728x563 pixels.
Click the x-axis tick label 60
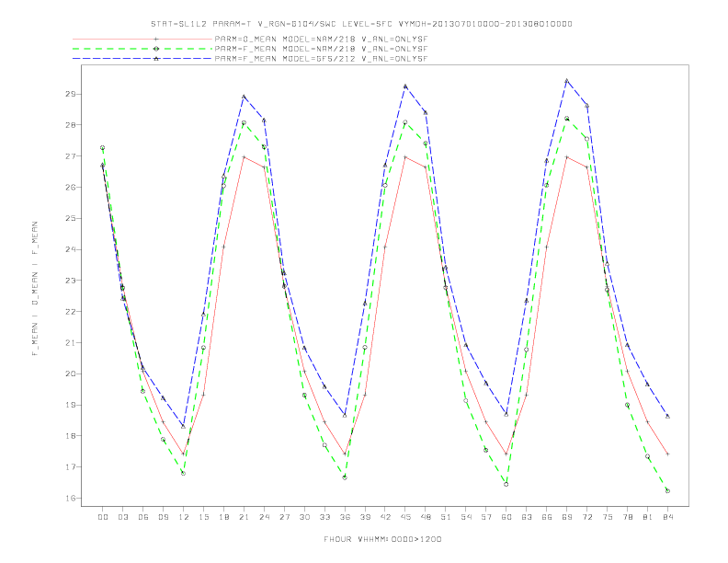[506, 517]
